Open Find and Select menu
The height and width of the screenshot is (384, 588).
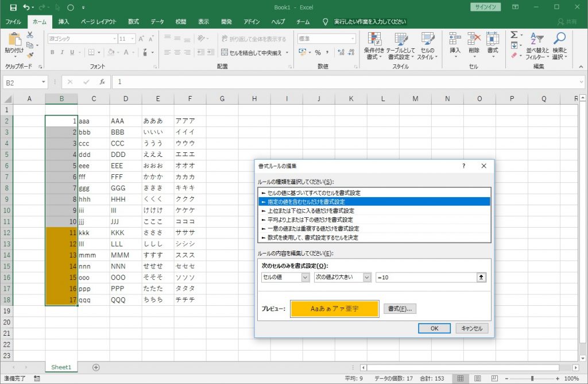tap(559, 46)
